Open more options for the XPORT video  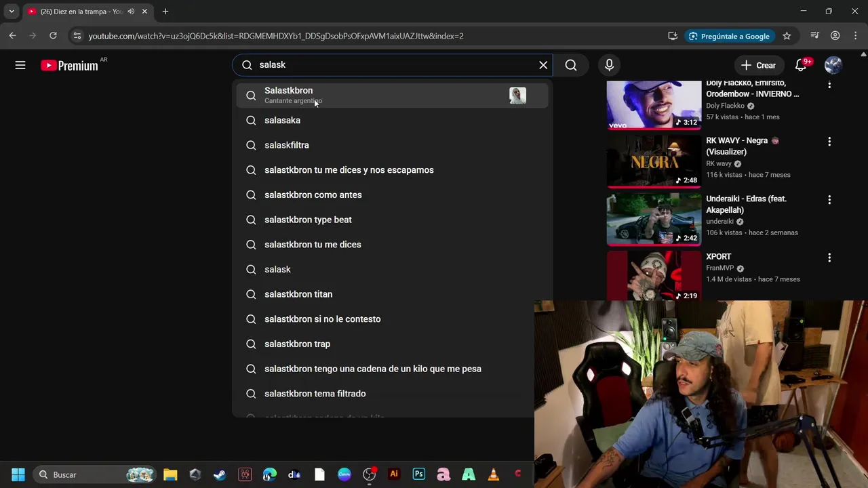coord(829,258)
